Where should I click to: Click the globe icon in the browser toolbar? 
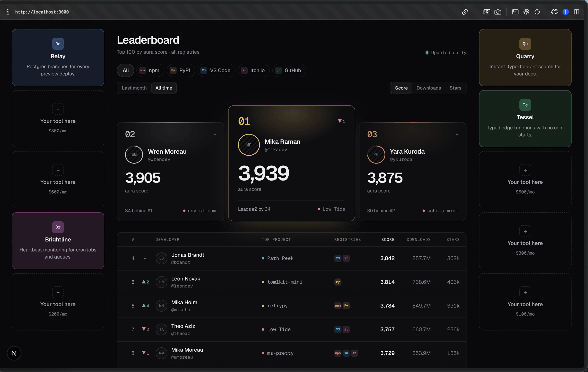(526, 12)
